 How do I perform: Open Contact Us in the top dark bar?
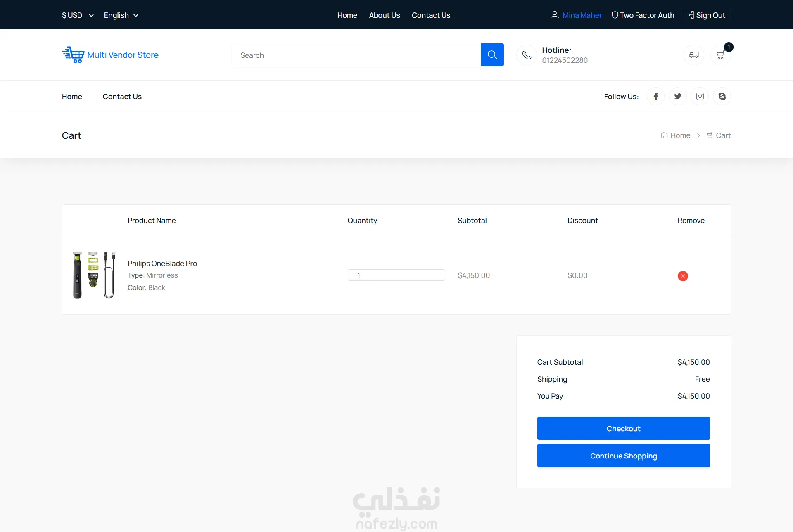click(x=431, y=15)
